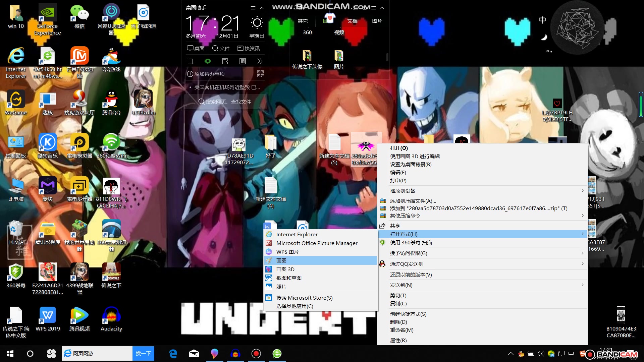This screenshot has width=644, height=362.
Task: Select 画图 3D in the Open-with submenu
Action: click(321, 269)
